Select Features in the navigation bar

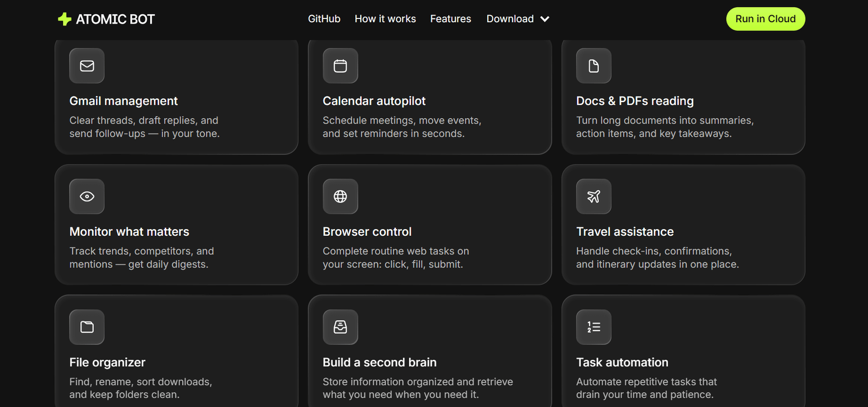[x=450, y=19]
